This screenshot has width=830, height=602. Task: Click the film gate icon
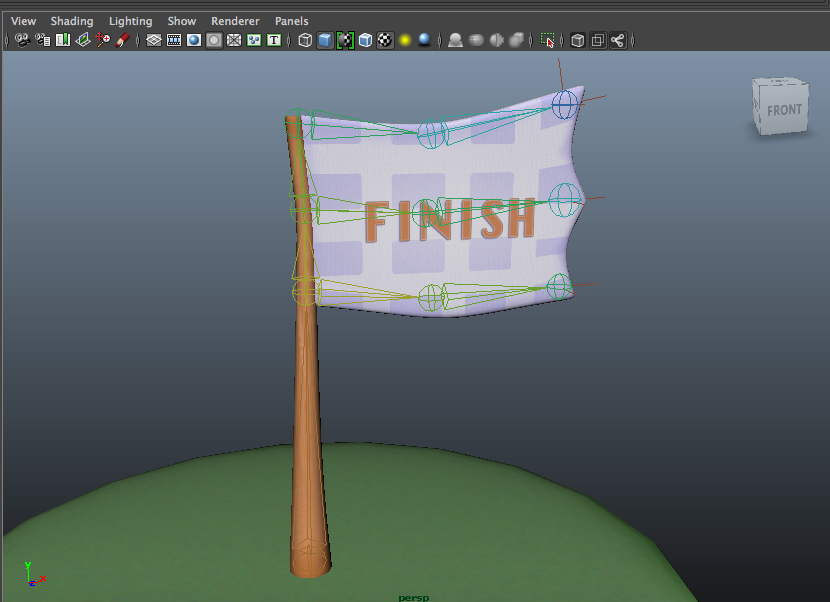[x=174, y=40]
